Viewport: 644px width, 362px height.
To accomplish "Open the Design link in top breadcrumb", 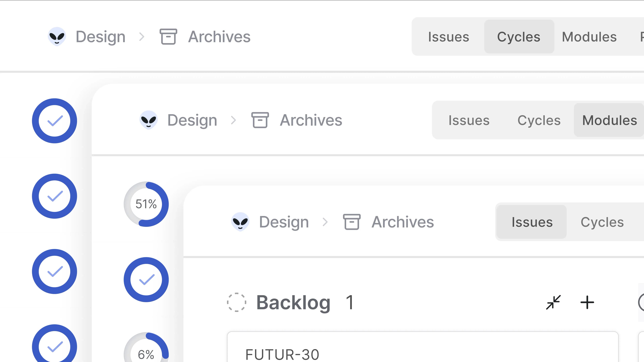I will click(100, 37).
